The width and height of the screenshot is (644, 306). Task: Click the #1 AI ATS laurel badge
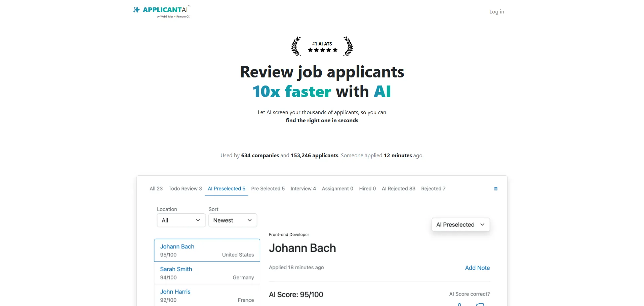point(322,46)
